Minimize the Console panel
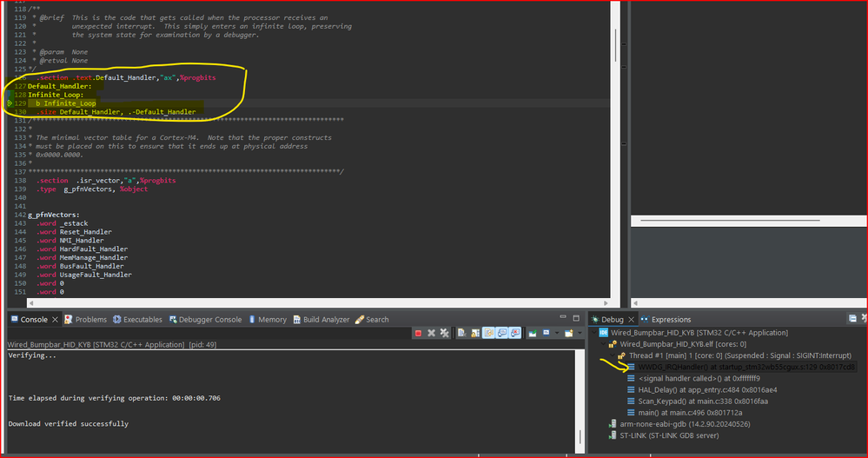The image size is (868, 458). [563, 317]
